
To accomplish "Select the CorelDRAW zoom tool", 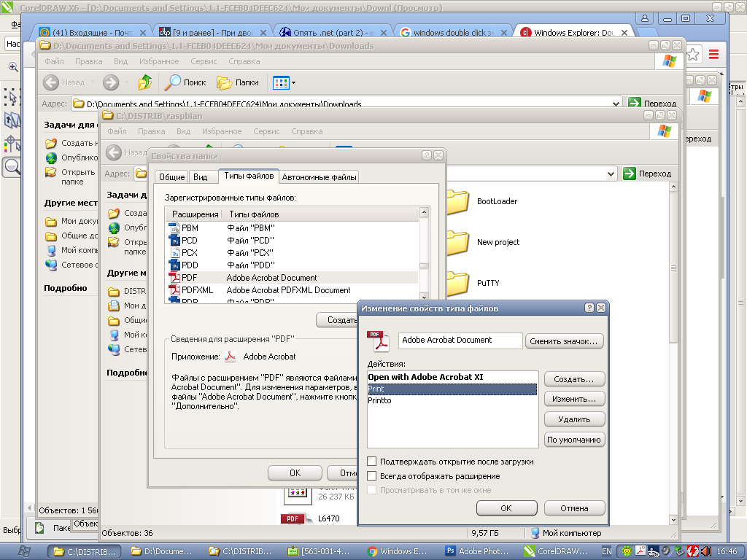I will tap(12, 167).
